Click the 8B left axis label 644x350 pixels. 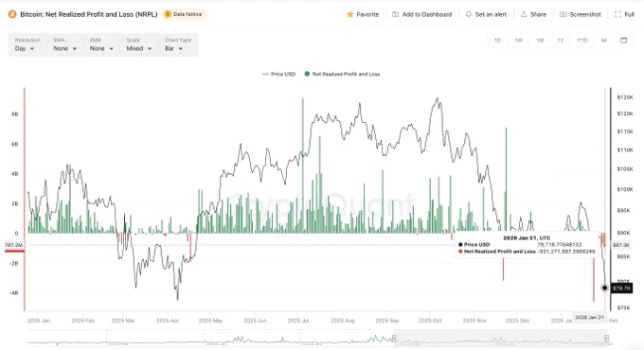click(15, 114)
